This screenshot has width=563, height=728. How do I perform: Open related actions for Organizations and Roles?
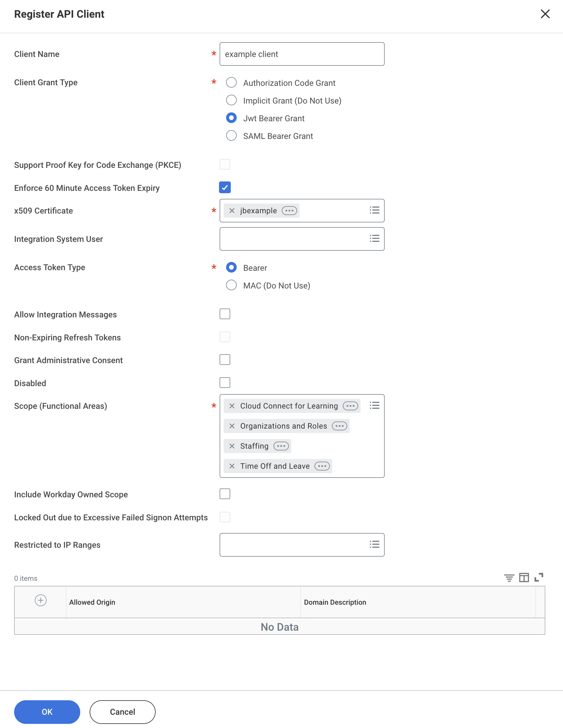click(340, 426)
